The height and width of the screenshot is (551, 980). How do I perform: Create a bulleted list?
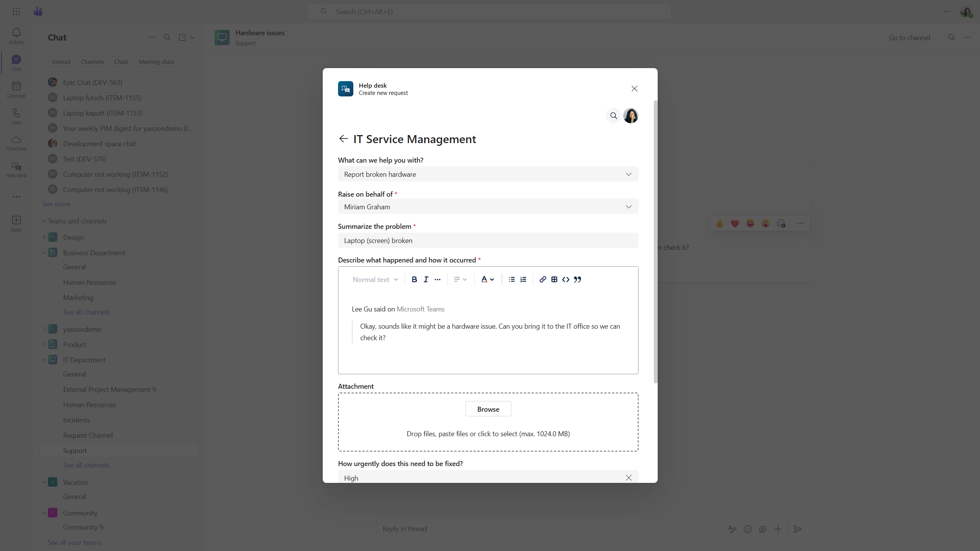pos(511,279)
